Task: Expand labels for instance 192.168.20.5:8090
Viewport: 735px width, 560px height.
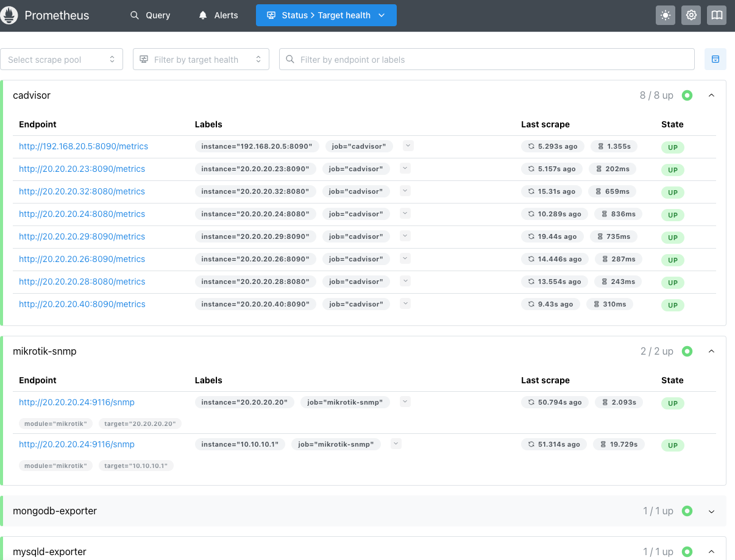Action: 408,146
